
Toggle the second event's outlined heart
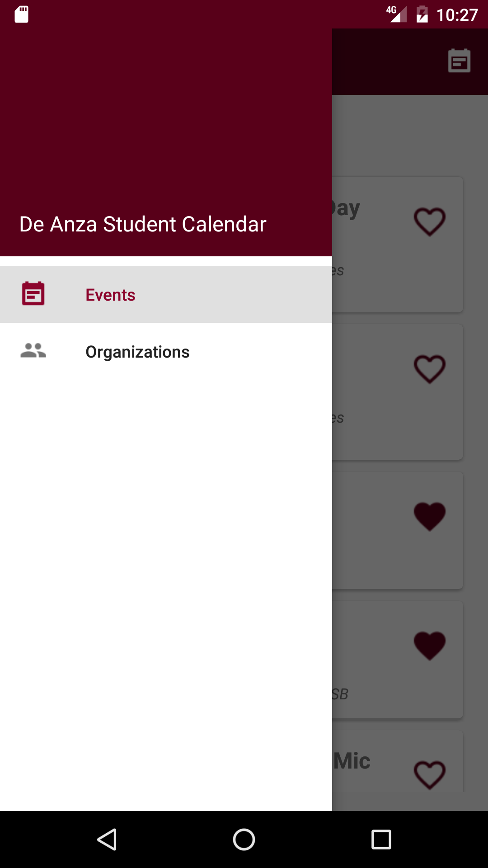(x=430, y=369)
